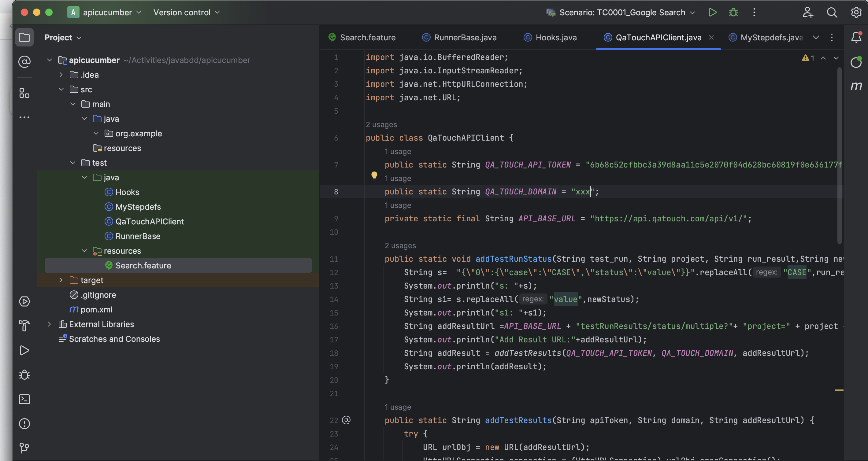Image resolution: width=868 pixels, height=461 pixels.
Task: Switch to the Hooks.java tab
Action: tap(550, 37)
